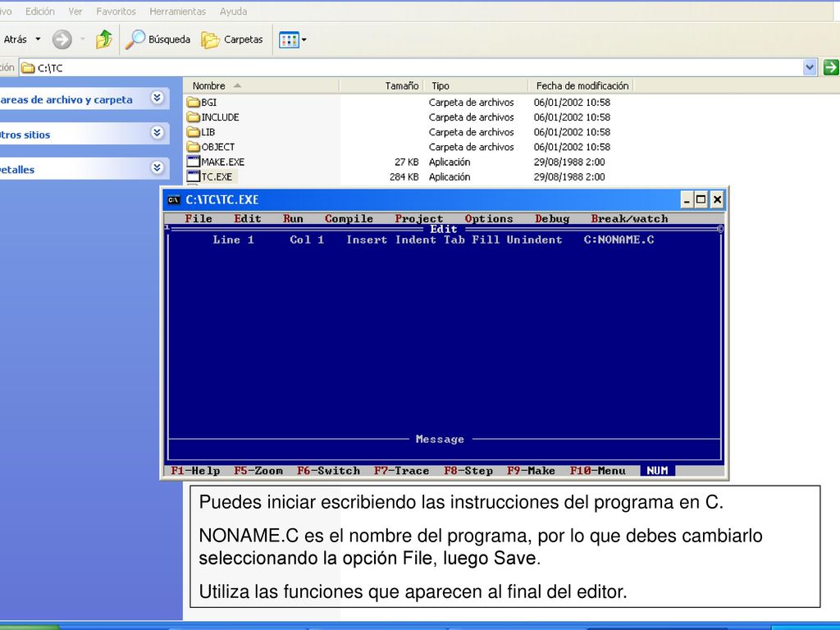The image size is (840, 630).
Task: Select the OBJECT folder icon
Action: [194, 147]
